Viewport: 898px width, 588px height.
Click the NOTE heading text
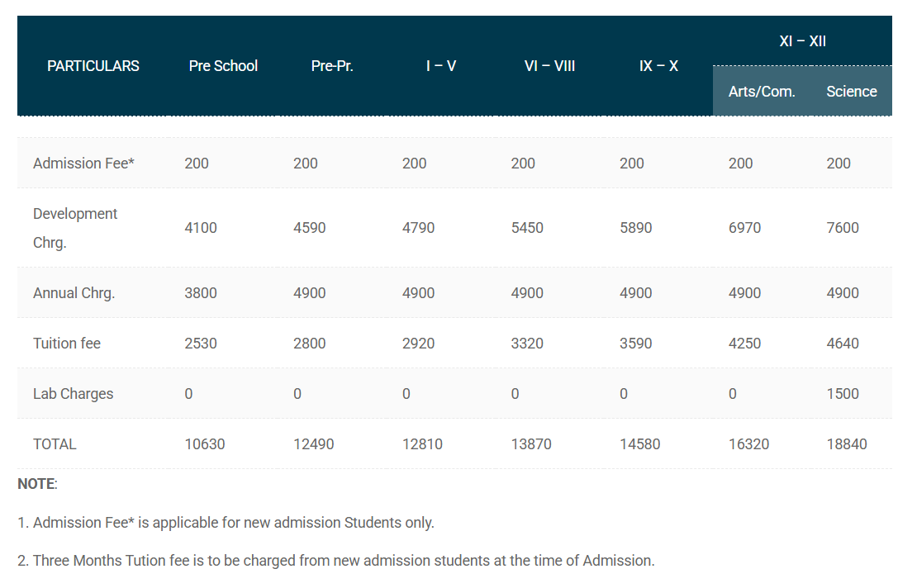click(x=35, y=483)
